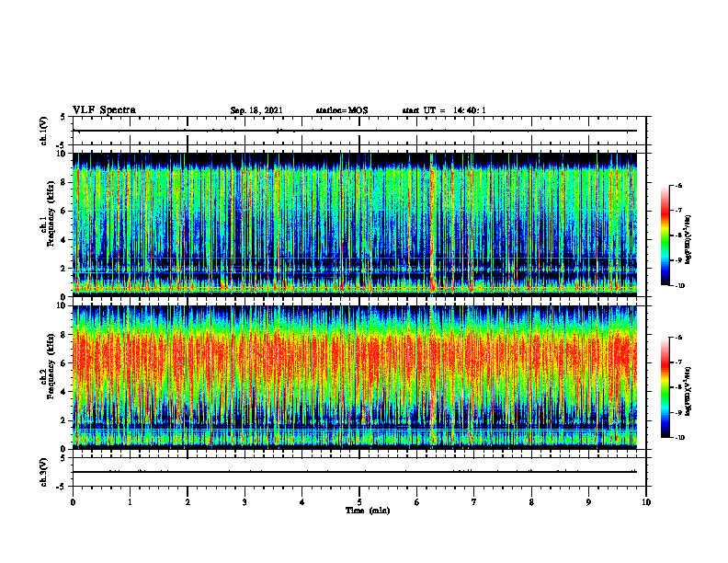Click the "5" upper tick on ch.1(V) axis
Image resolution: width=728 pixels, height=563 pixels.
63,117
